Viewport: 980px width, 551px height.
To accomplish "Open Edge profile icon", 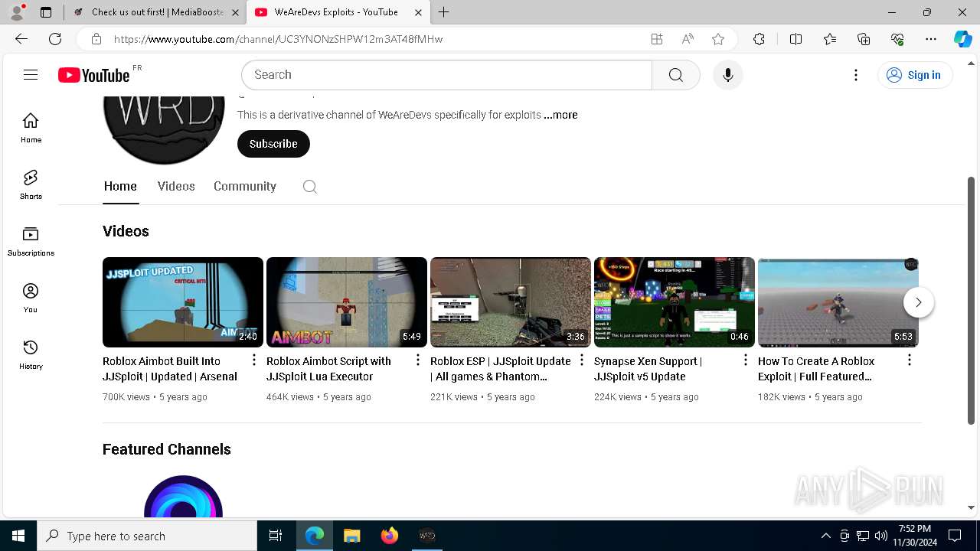I will [17, 12].
